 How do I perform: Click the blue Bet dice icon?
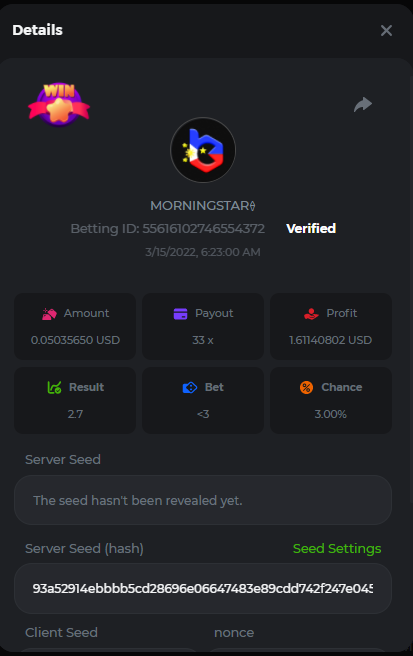tap(190, 387)
